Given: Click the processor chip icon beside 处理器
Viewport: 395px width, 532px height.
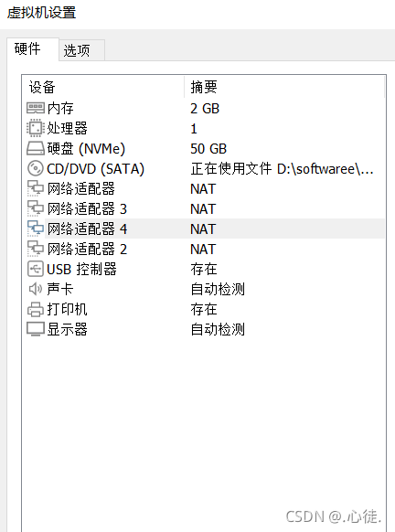Looking at the screenshot, I should pos(36,128).
